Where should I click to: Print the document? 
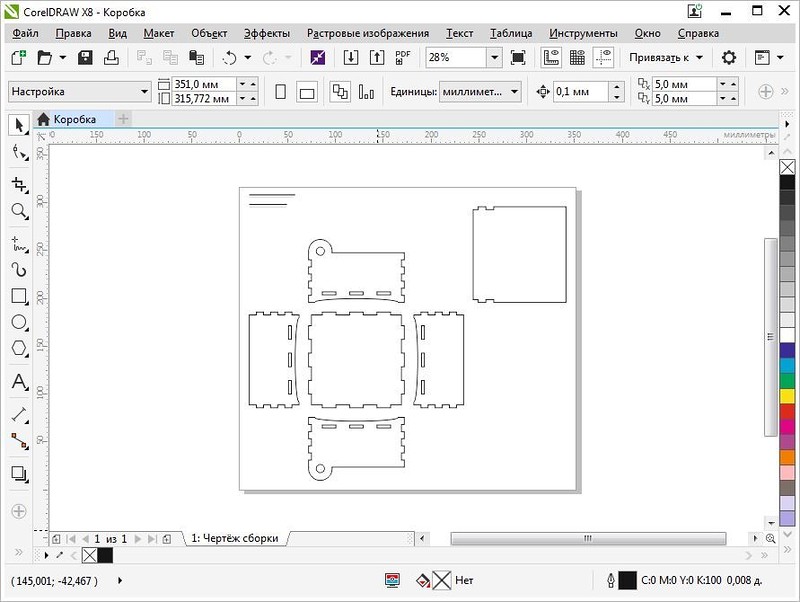click(111, 57)
